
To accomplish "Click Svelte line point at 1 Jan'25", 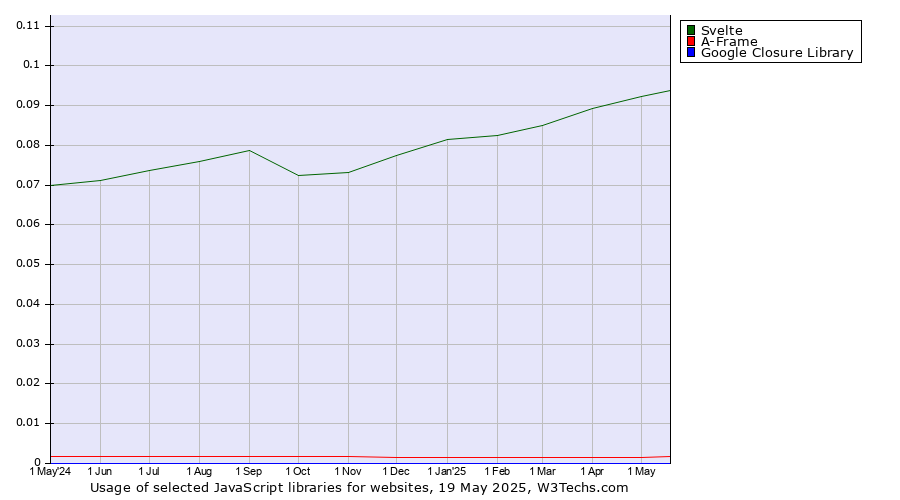I will click(x=447, y=139).
